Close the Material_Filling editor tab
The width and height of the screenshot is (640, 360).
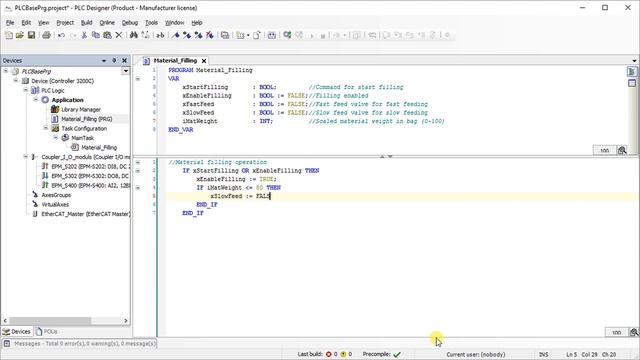pyautogui.click(x=204, y=61)
